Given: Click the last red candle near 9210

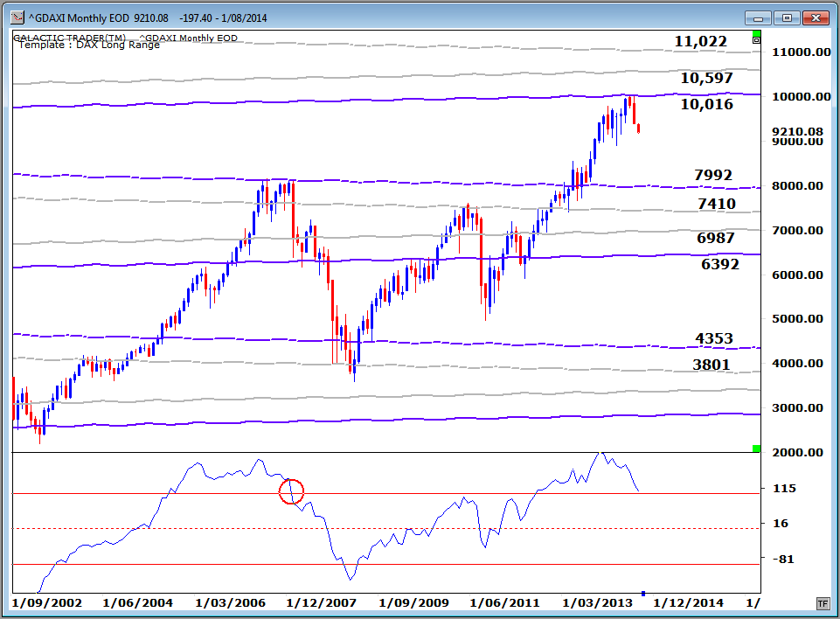Looking at the screenshot, I should tap(639, 129).
